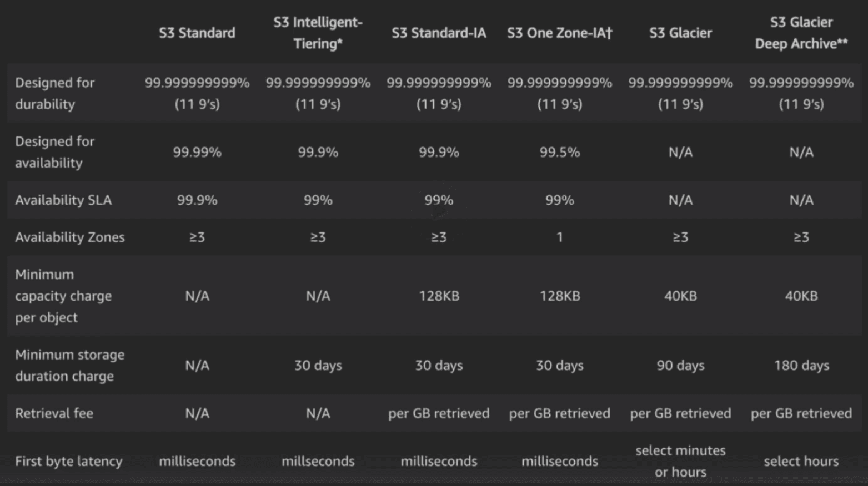868x486 pixels.
Task: Click the 90 days cell under S3 Glacier
Action: (x=680, y=365)
